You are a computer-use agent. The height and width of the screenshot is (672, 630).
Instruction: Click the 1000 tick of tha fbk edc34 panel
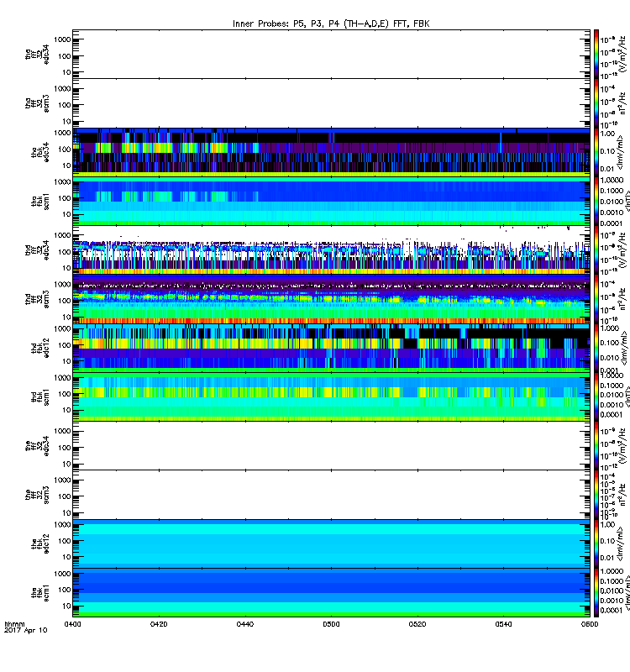click(62, 133)
